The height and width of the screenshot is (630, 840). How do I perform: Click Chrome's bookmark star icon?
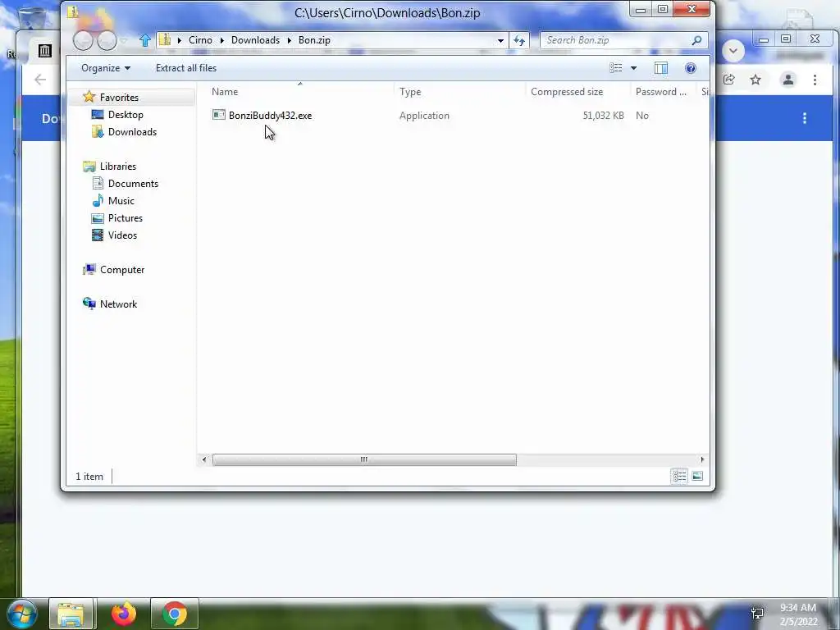[x=756, y=80]
